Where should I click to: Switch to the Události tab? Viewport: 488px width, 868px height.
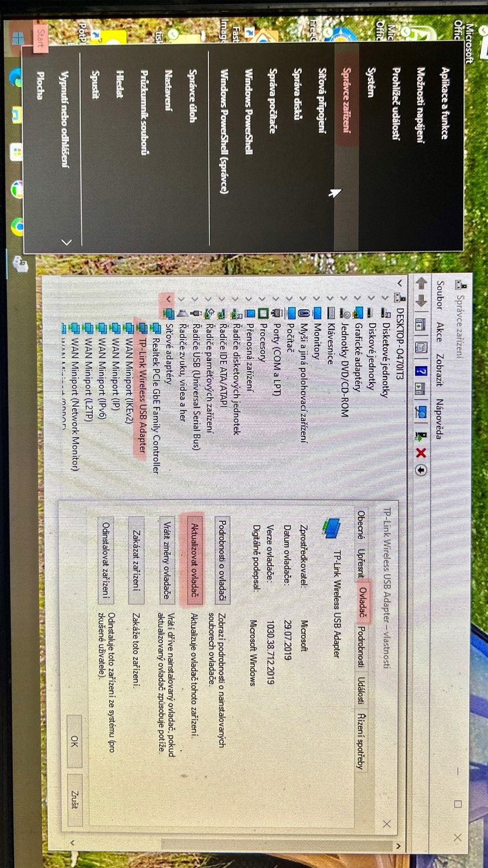click(x=362, y=690)
